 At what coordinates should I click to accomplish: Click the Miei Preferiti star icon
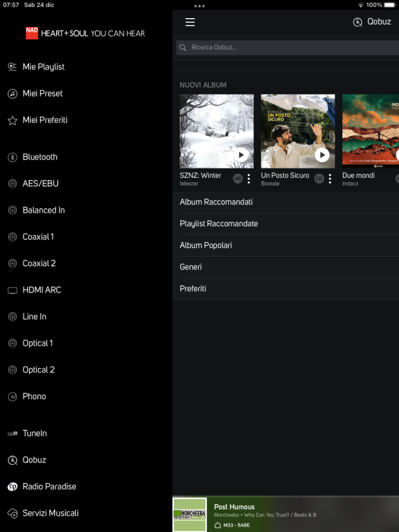12,121
